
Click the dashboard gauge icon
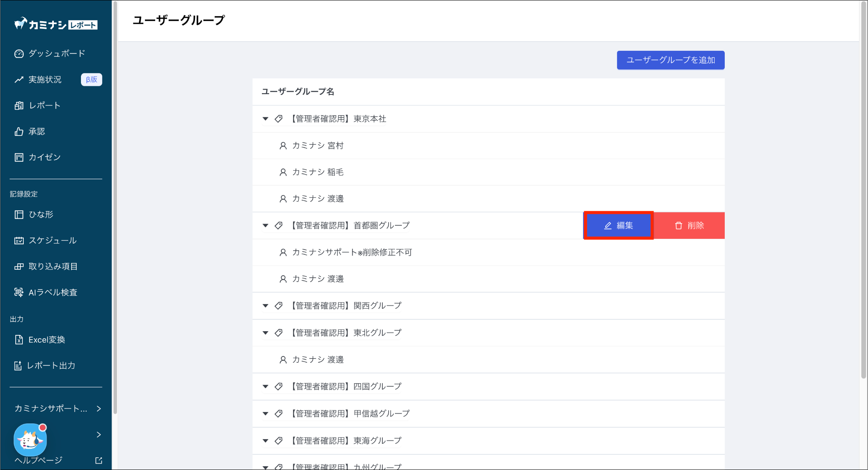19,54
